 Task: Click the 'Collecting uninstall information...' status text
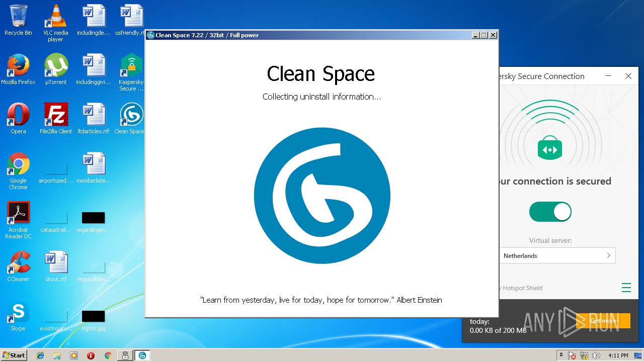tap(322, 97)
